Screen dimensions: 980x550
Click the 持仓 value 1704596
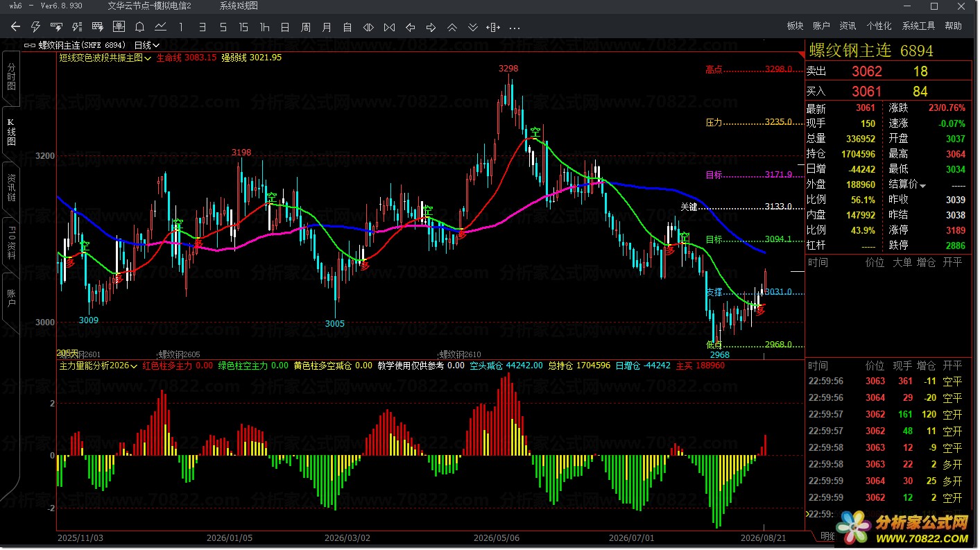(x=858, y=154)
